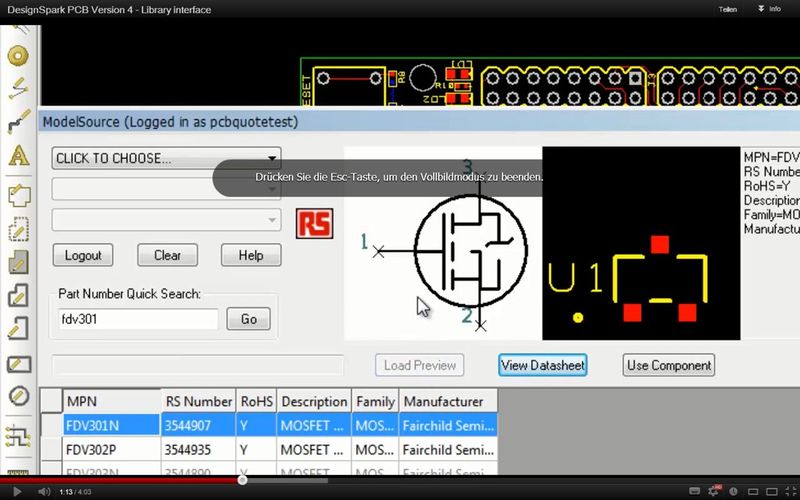Viewport: 800px width, 500px height.
Task: Click the Help button
Action: [251, 255]
